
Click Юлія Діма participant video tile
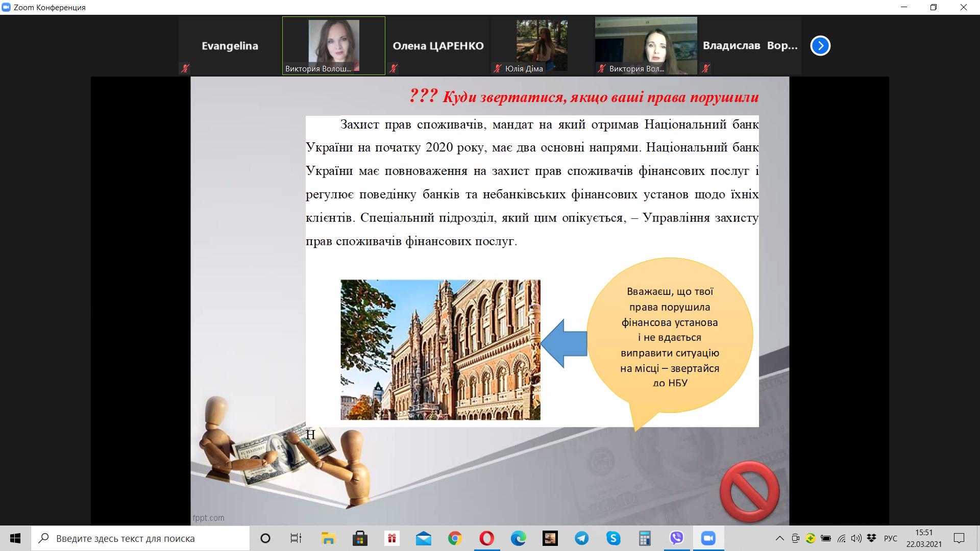coord(542,45)
